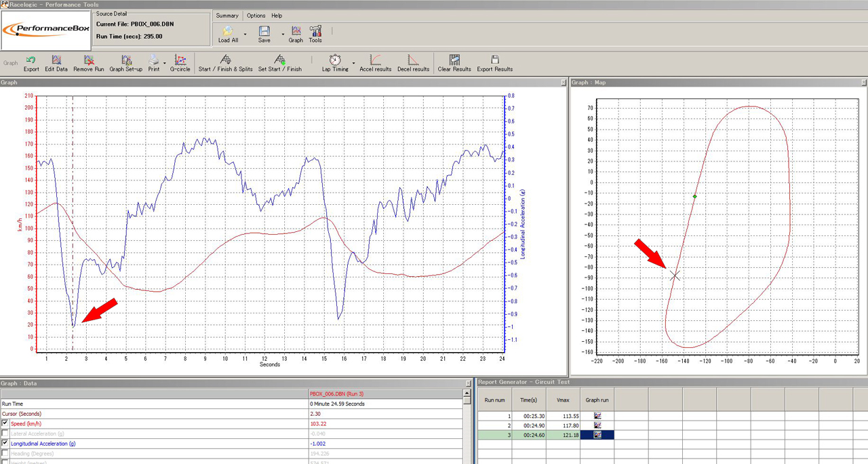Click the Set Start / Finish icon

click(x=279, y=60)
